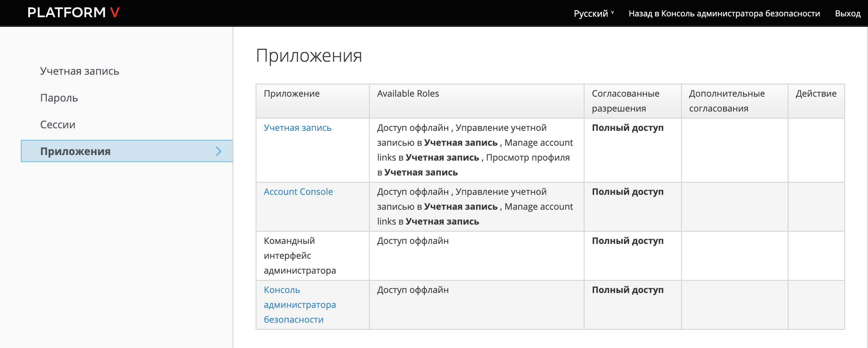The image size is (868, 348).
Task: Click the PLATFORM V logo
Action: coord(73,13)
